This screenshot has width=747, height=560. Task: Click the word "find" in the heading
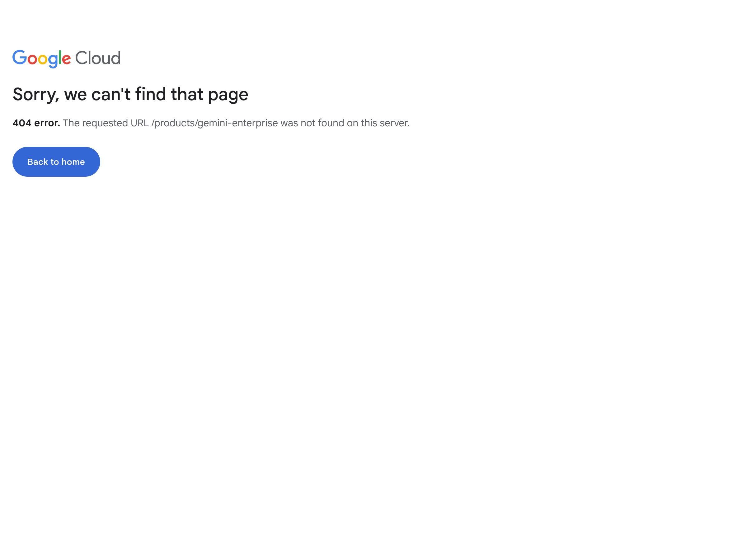point(151,94)
